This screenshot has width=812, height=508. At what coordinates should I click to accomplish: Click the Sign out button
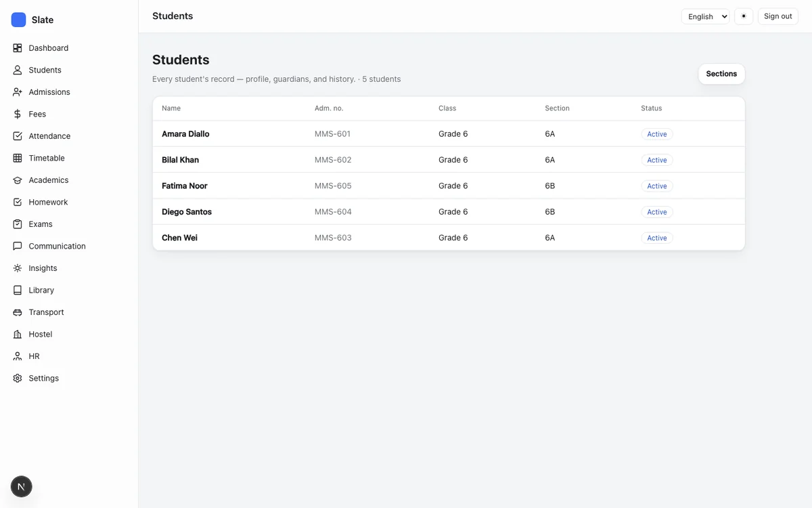point(778,16)
